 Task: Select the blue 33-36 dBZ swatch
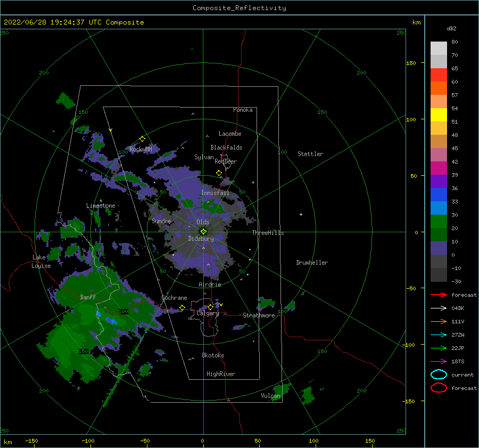[439, 195]
